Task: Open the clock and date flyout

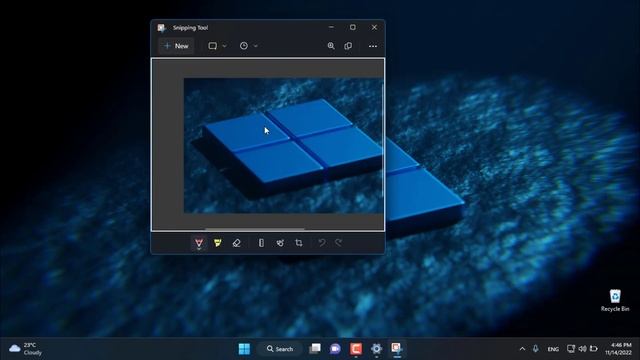Action: (x=618, y=349)
